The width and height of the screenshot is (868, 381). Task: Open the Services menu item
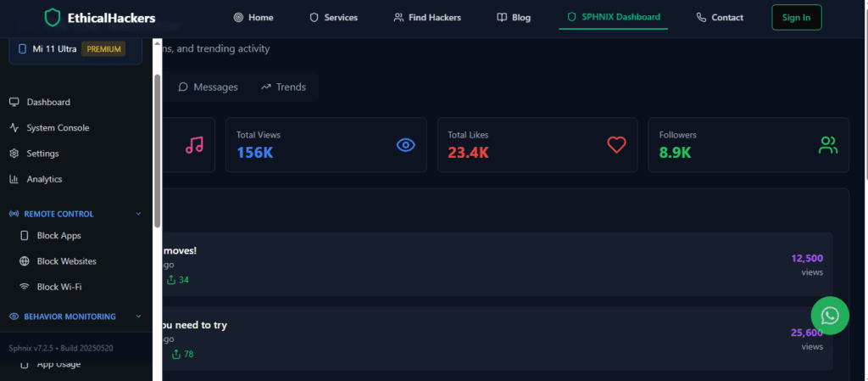pyautogui.click(x=333, y=18)
